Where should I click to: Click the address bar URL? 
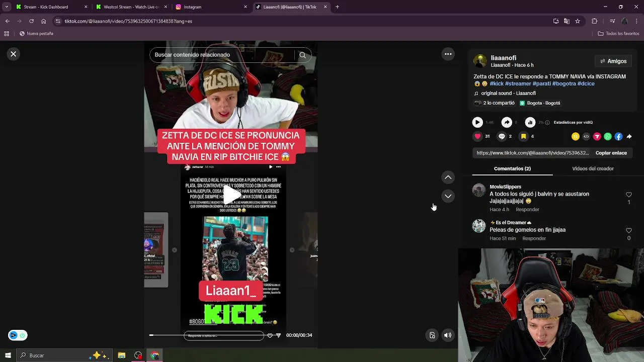[128, 21]
